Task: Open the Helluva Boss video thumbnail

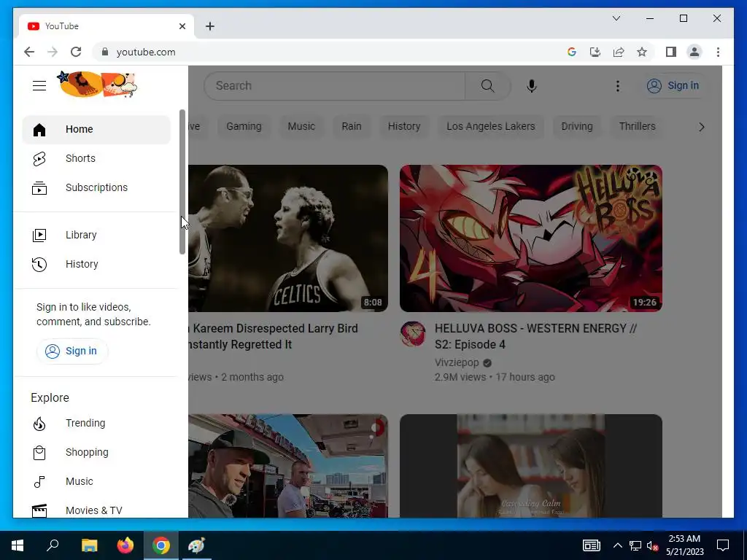Action: coord(531,238)
